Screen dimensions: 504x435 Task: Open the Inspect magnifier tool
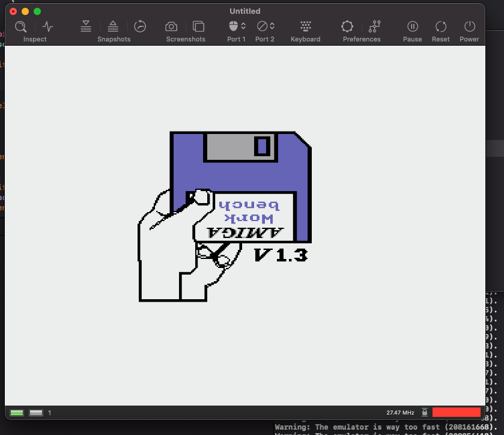pos(20,26)
